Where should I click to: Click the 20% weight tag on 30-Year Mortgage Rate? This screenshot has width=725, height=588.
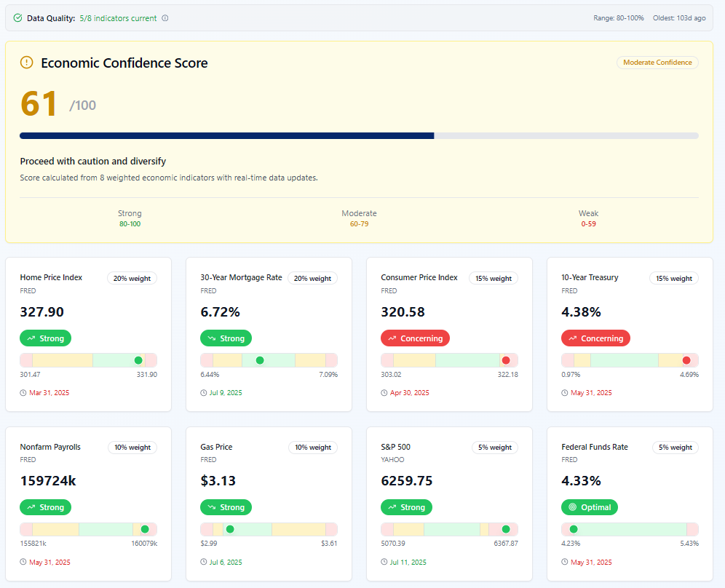[312, 278]
